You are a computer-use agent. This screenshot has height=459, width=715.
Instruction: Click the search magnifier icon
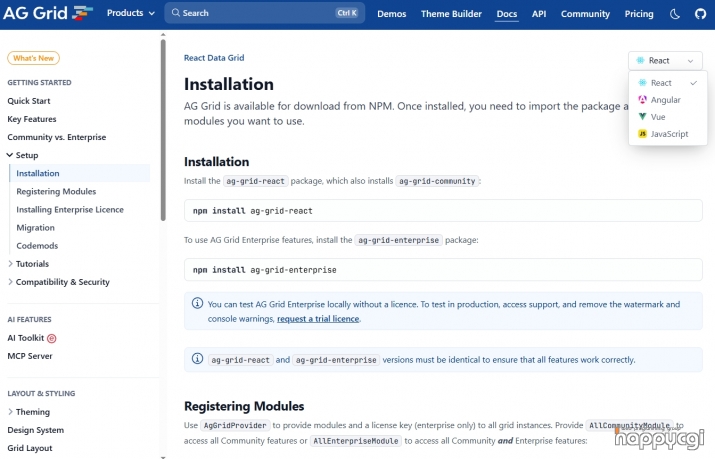(x=174, y=14)
